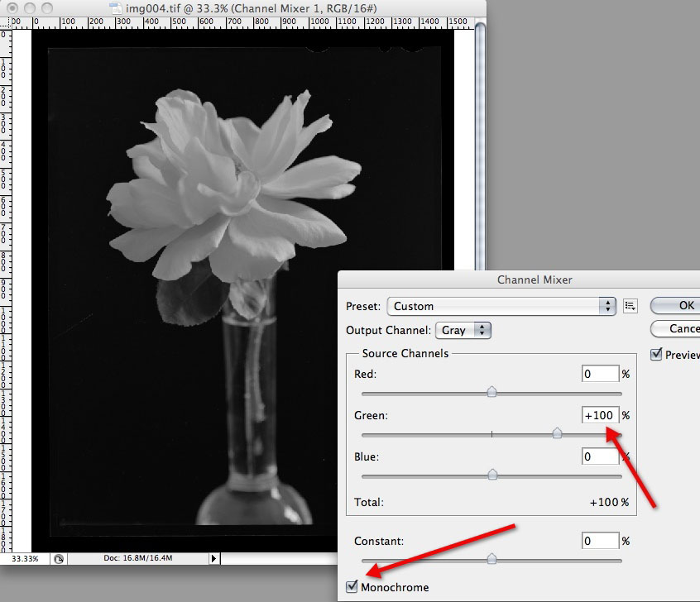Uncheck the Monochrome checkbox
This screenshot has height=602, width=700.
coord(352,587)
